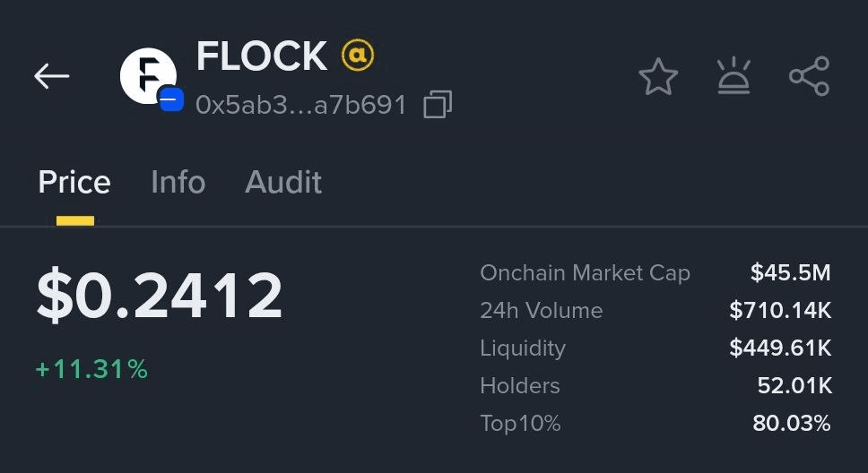Viewport: 868px width, 473px height.
Task: Select the Price tab
Action: point(74,182)
